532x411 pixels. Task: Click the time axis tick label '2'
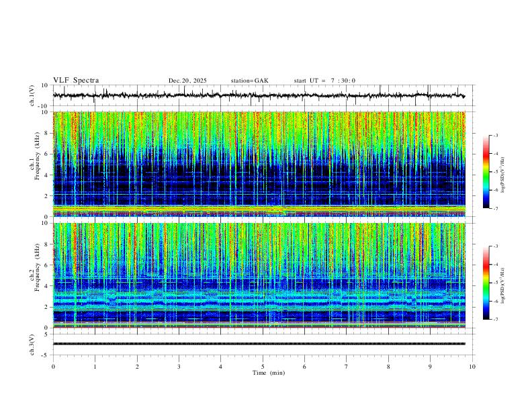tap(137, 367)
